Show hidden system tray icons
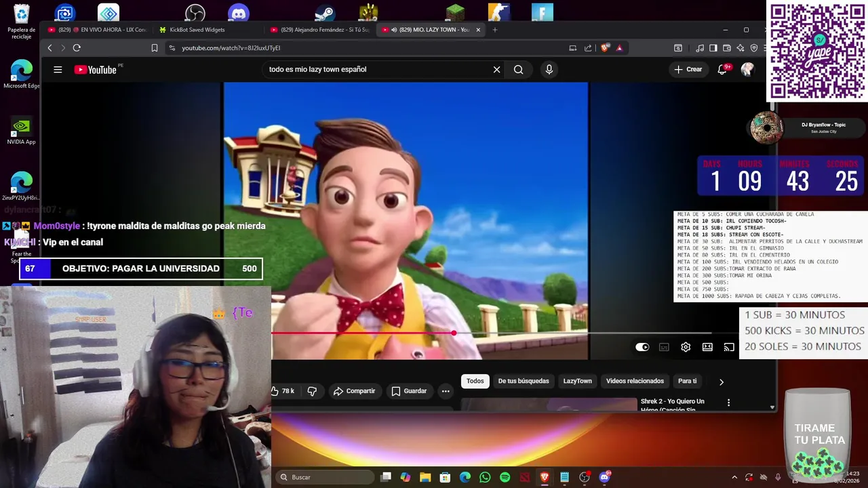Screen dimensions: 868x488 pos(734,477)
